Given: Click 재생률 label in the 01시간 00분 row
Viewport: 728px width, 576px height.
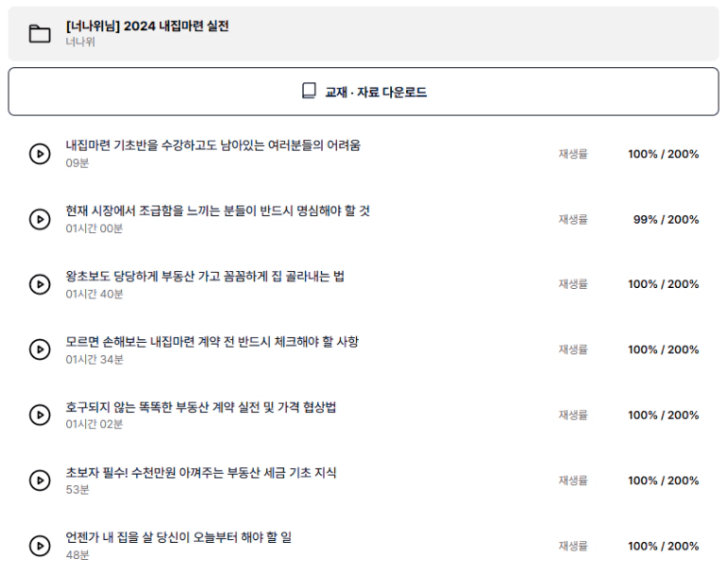Looking at the screenshot, I should coord(573,219).
